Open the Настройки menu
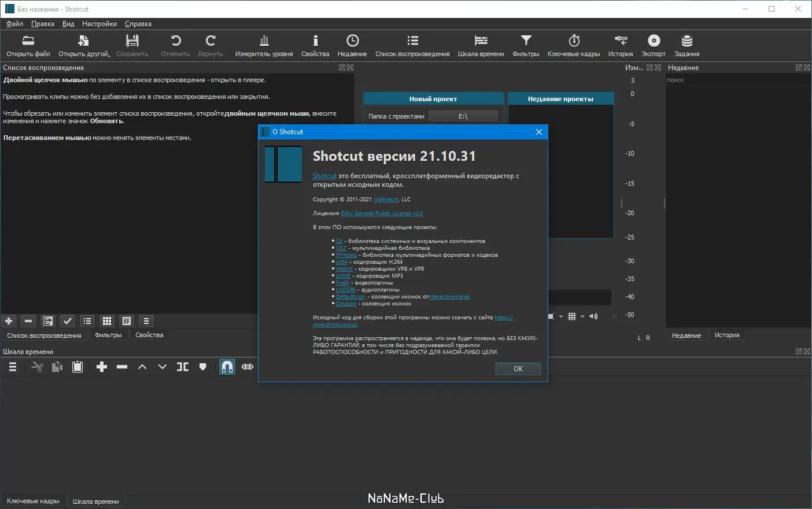812x509 pixels. [99, 24]
